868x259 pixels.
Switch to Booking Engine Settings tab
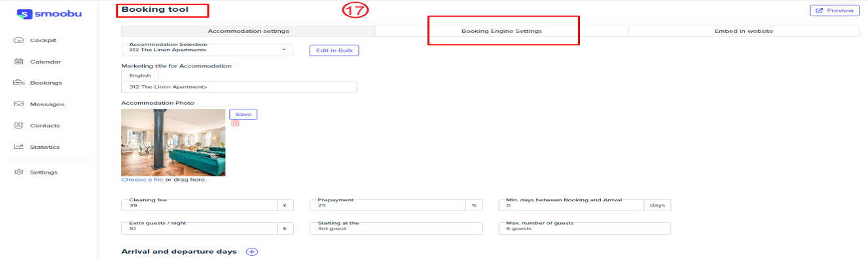pos(501,31)
